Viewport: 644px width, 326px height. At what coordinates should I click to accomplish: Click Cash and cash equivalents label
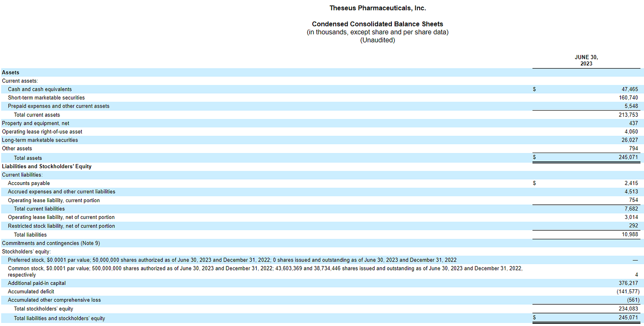40,89
